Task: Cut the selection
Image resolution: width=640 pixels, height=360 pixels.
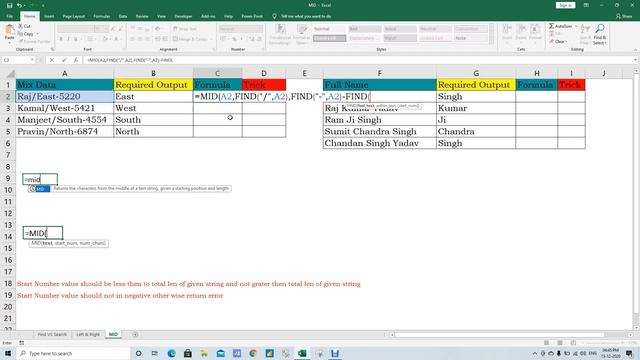Action: [x=24, y=26]
